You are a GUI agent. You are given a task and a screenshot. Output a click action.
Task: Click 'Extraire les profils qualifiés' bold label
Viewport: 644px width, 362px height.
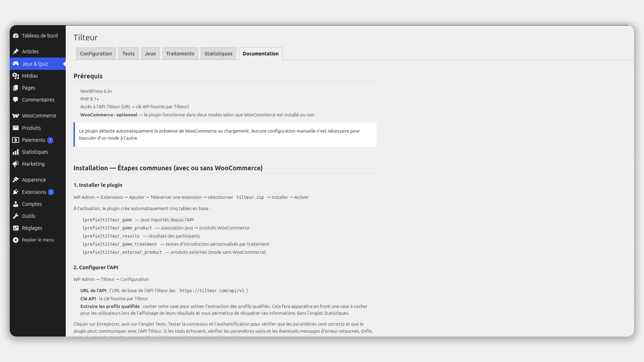coord(110,306)
